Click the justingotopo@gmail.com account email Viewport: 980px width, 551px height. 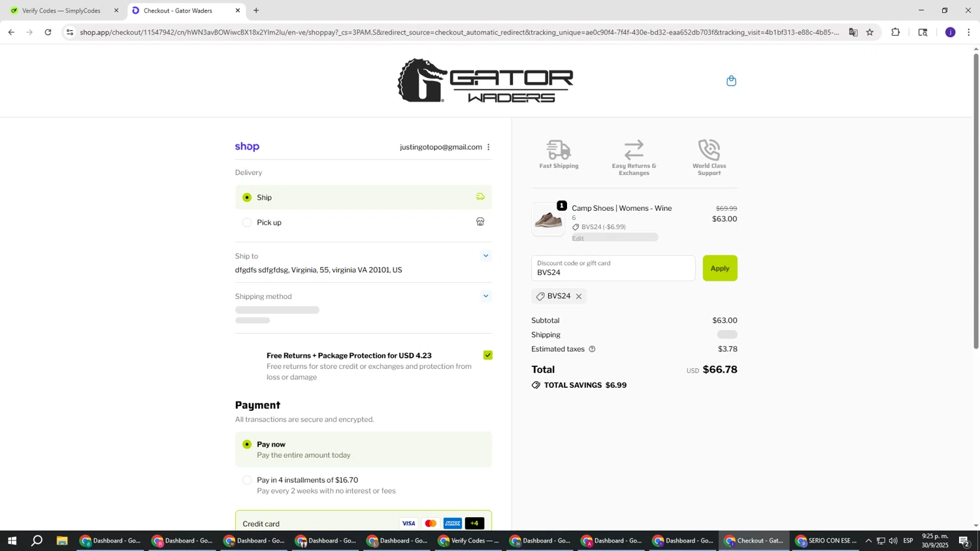coord(441,147)
